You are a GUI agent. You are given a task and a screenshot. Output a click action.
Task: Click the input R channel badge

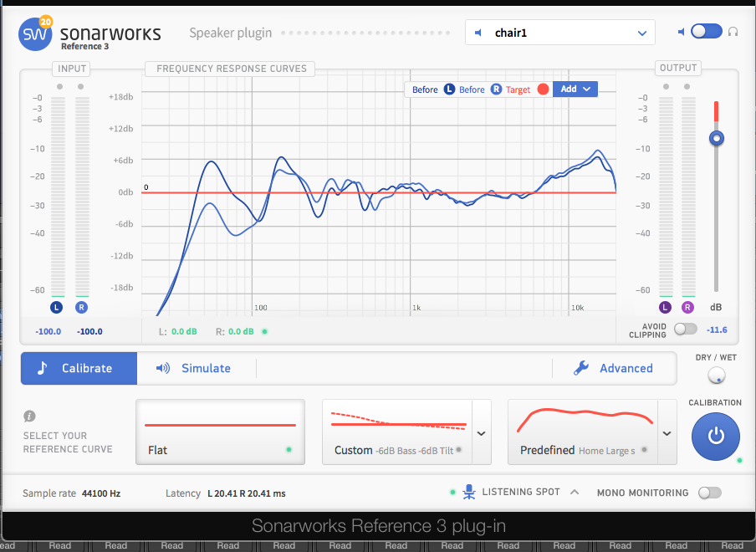[81, 307]
